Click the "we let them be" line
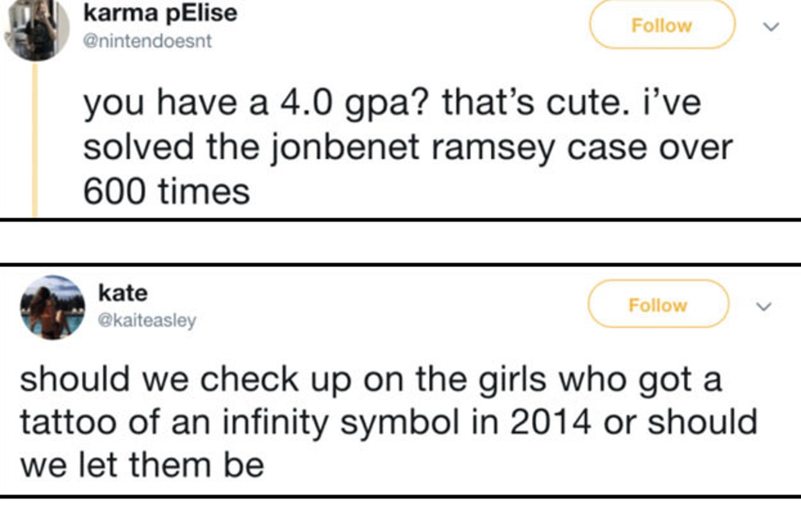 pos(142,465)
